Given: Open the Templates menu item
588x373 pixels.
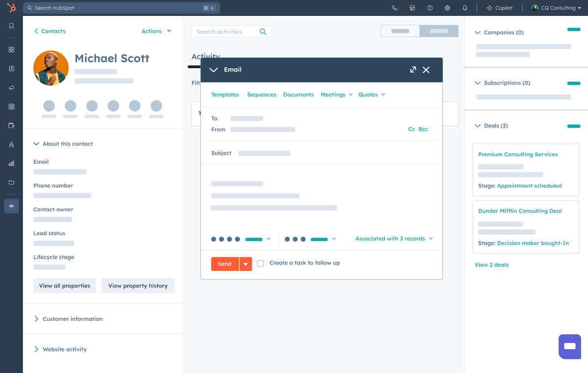Looking at the screenshot, I should 225,94.
